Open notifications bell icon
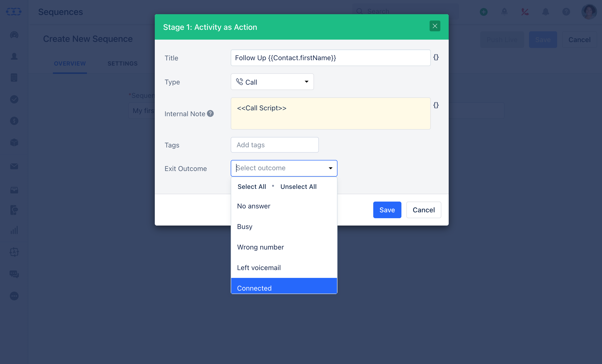Image resolution: width=602 pixels, height=364 pixels. (545, 12)
